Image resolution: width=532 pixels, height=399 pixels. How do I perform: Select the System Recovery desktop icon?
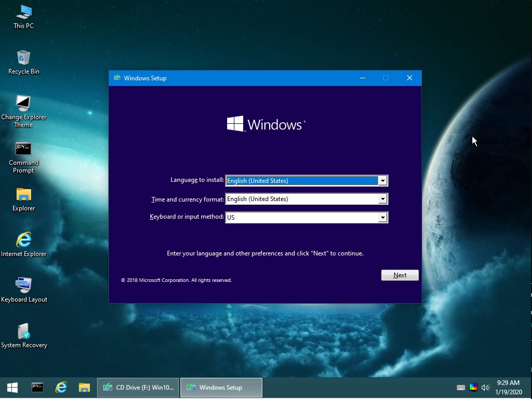(x=23, y=336)
